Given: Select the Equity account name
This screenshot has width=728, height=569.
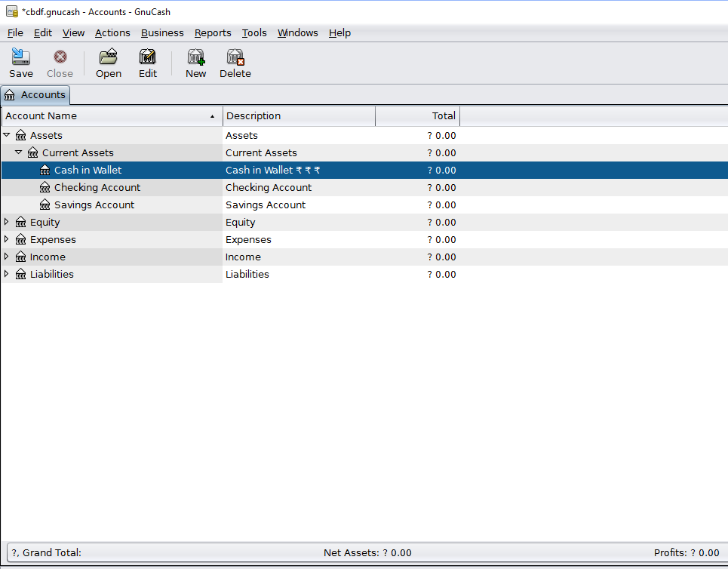Looking at the screenshot, I should [x=45, y=222].
